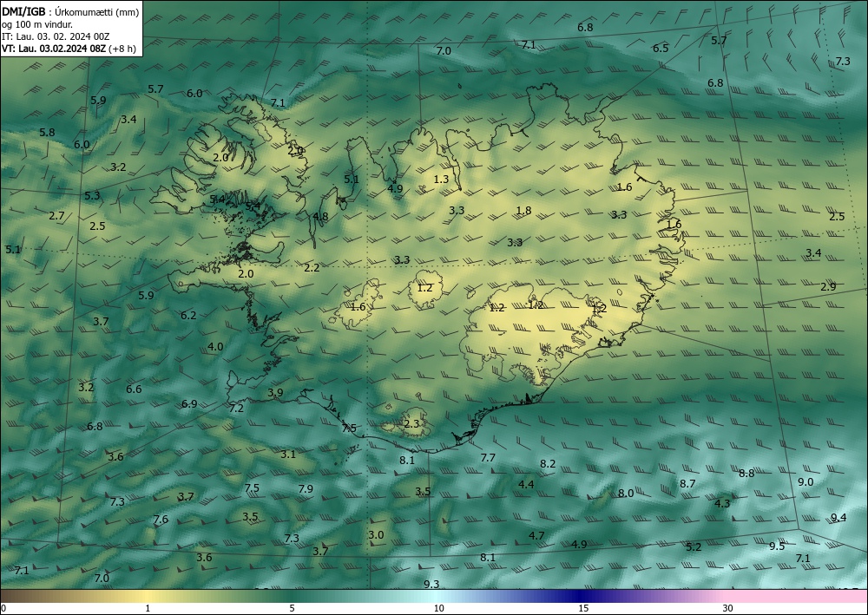
Task: Click the map value 8.0
Action: coord(626,493)
